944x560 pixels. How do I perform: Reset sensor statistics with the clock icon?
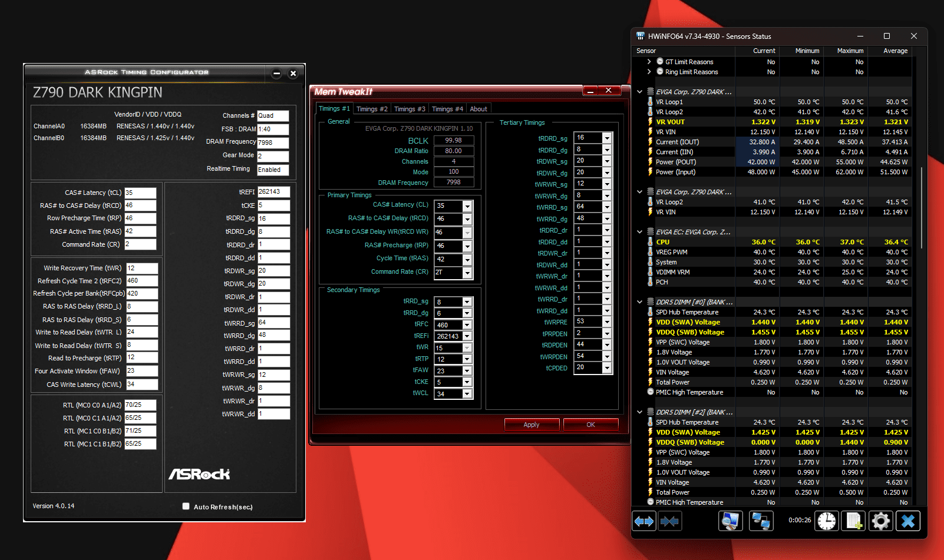pyautogui.click(x=827, y=521)
